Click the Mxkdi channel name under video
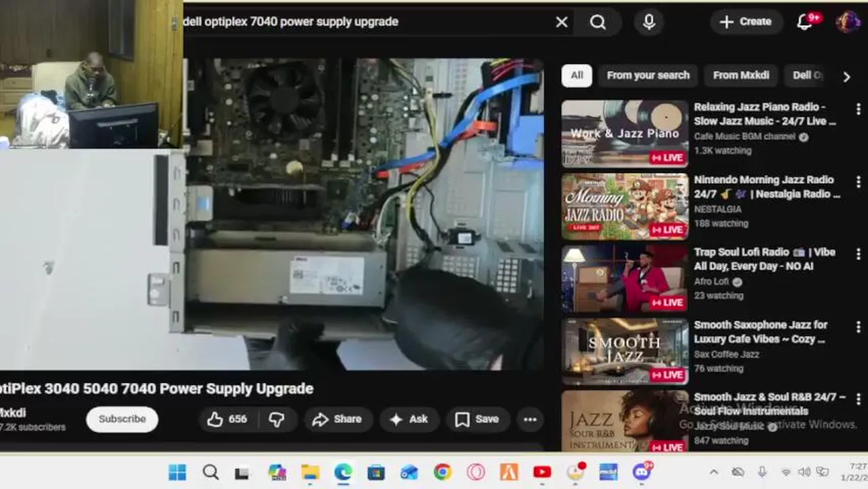This screenshot has width=868, height=489. tap(12, 412)
